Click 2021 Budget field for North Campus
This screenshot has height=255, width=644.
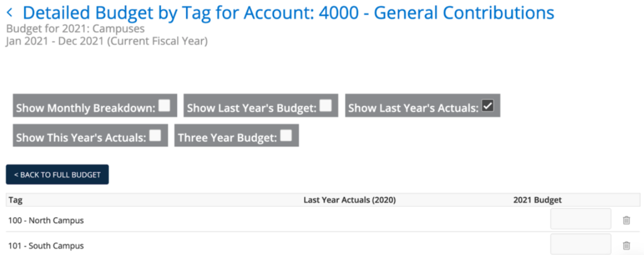point(581,219)
